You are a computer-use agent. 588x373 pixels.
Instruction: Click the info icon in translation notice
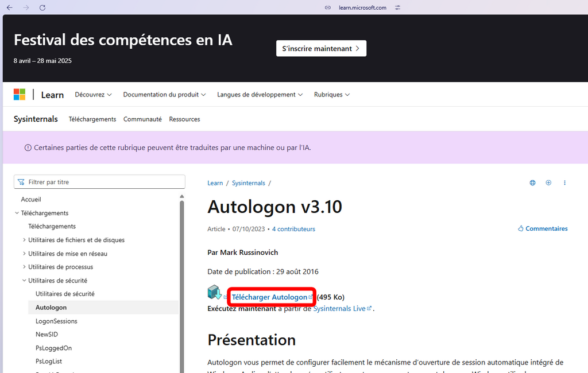pos(28,147)
